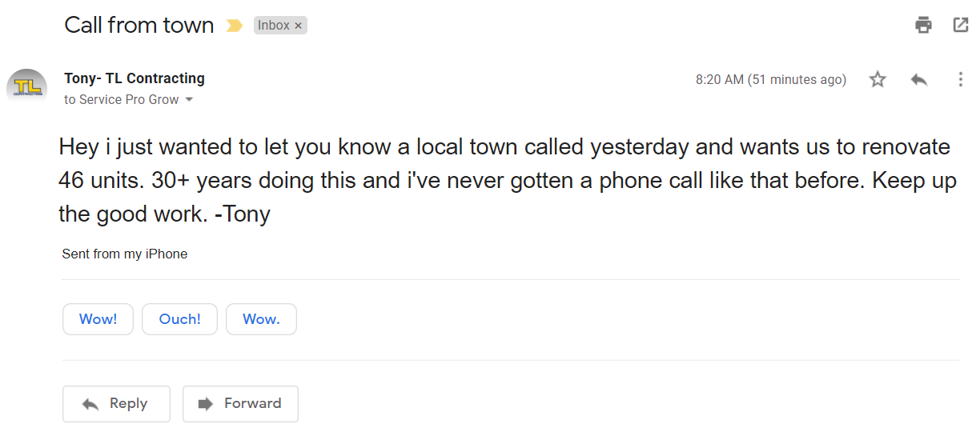The height and width of the screenshot is (432, 980).
Task: Click the subject line "Call from town"
Action: (x=139, y=25)
